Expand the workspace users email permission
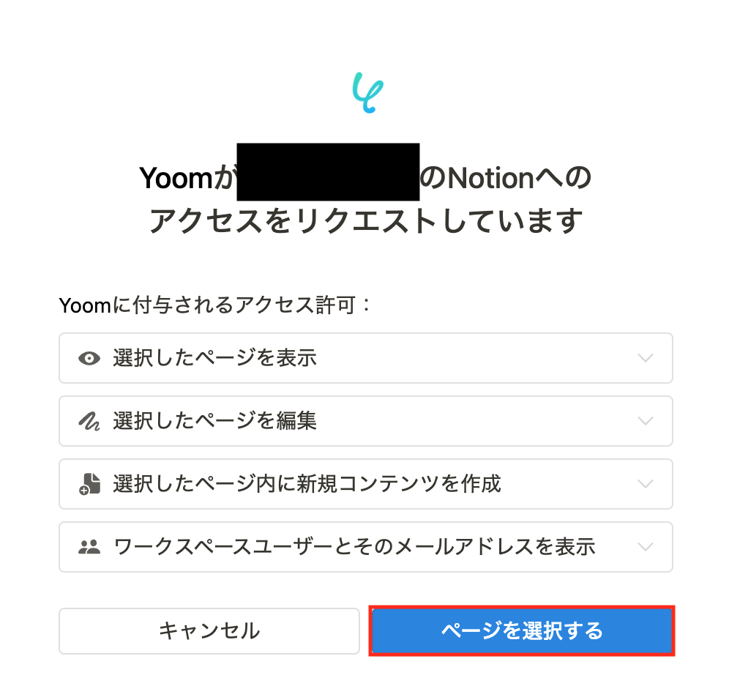This screenshot has height=700, width=729. click(645, 547)
